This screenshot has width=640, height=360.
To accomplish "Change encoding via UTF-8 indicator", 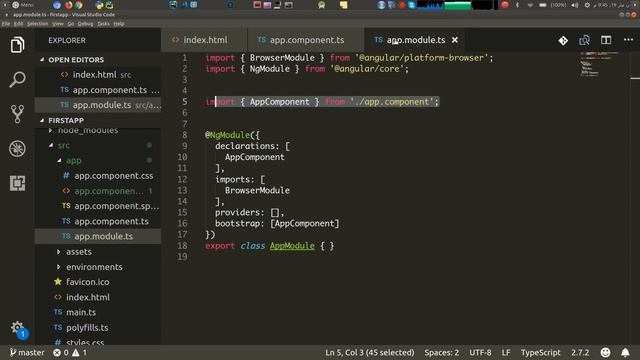I will click(480, 352).
